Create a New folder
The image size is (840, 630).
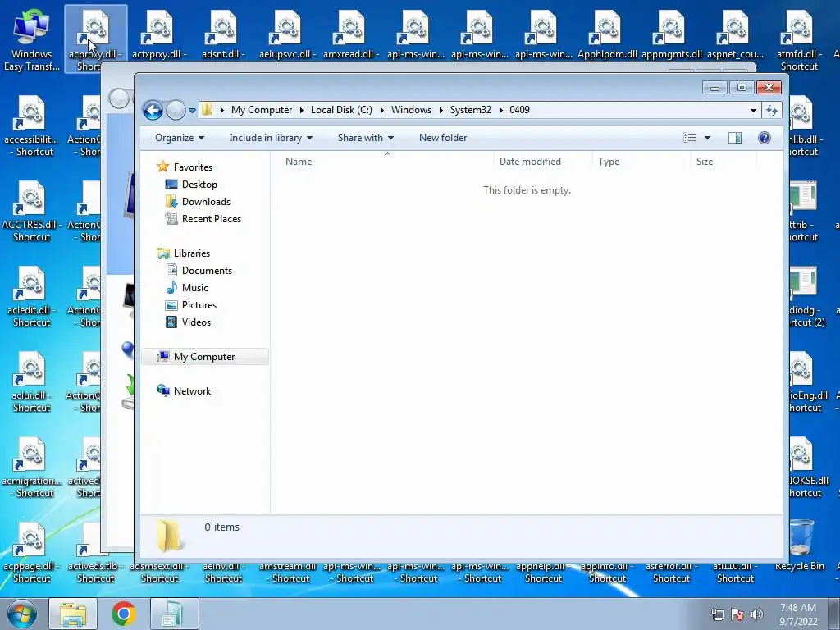pos(442,138)
